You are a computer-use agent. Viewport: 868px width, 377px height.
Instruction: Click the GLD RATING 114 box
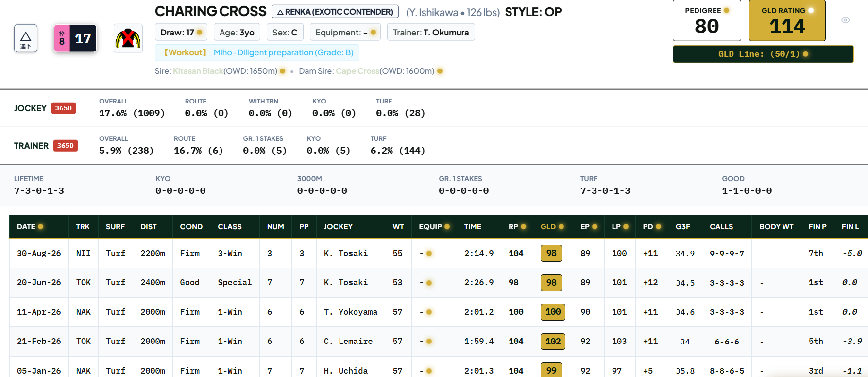787,21
